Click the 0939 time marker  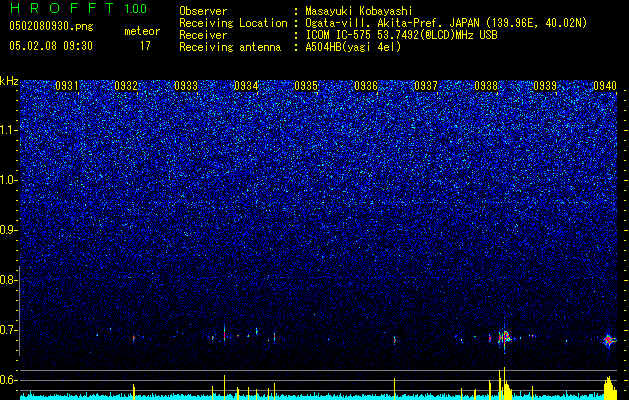(545, 86)
